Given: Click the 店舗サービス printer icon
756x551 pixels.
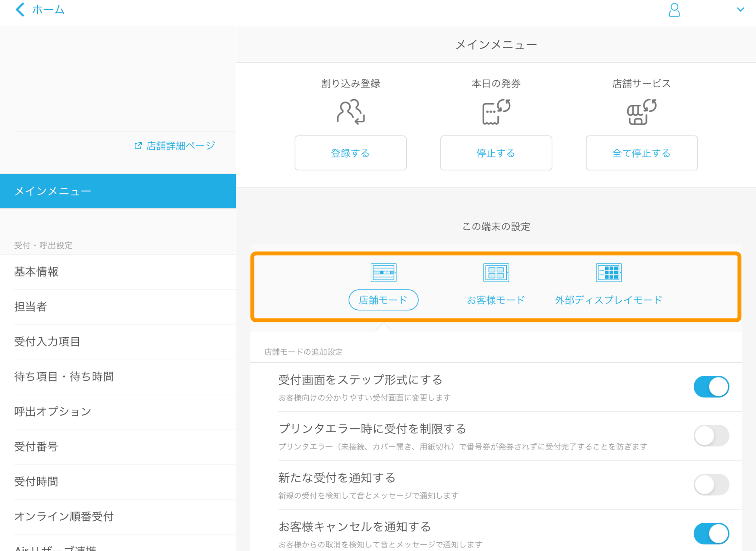Looking at the screenshot, I should point(641,112).
